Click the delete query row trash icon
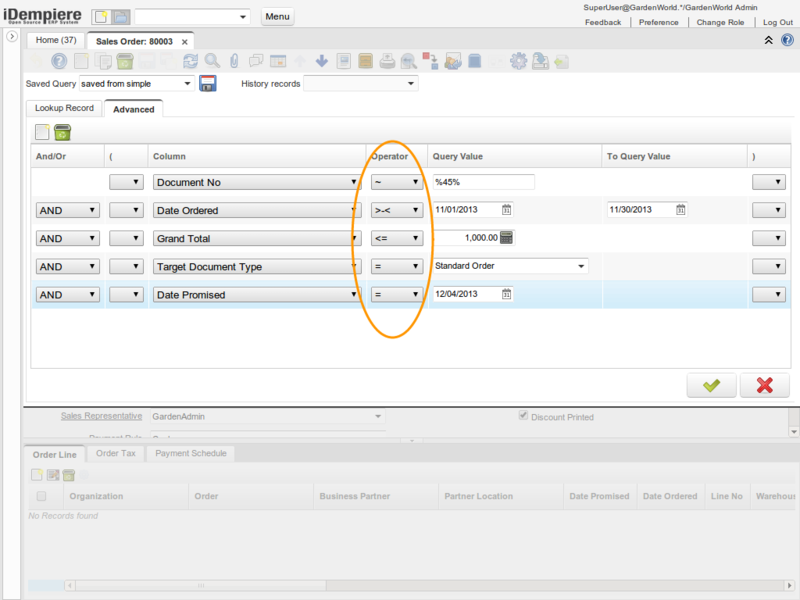The height and width of the screenshot is (600, 800). click(62, 132)
